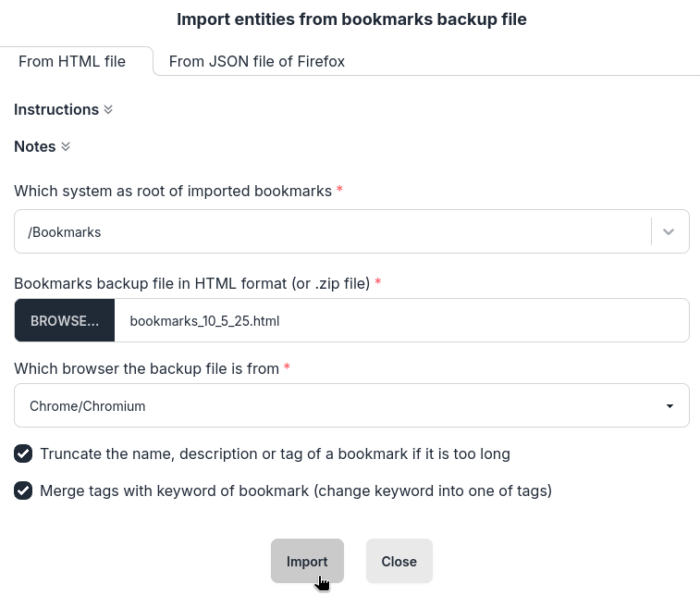
Task: Close the import dialog with Close button
Action: coord(399,561)
